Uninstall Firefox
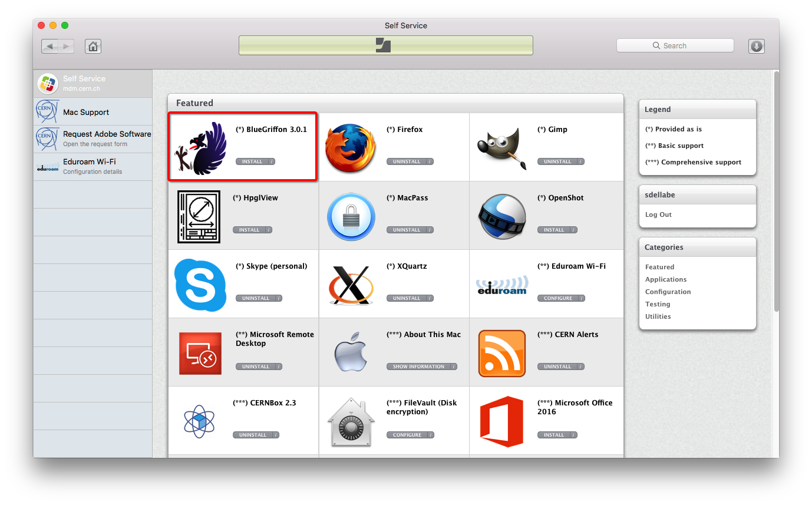This screenshot has width=812, height=505. click(x=410, y=161)
